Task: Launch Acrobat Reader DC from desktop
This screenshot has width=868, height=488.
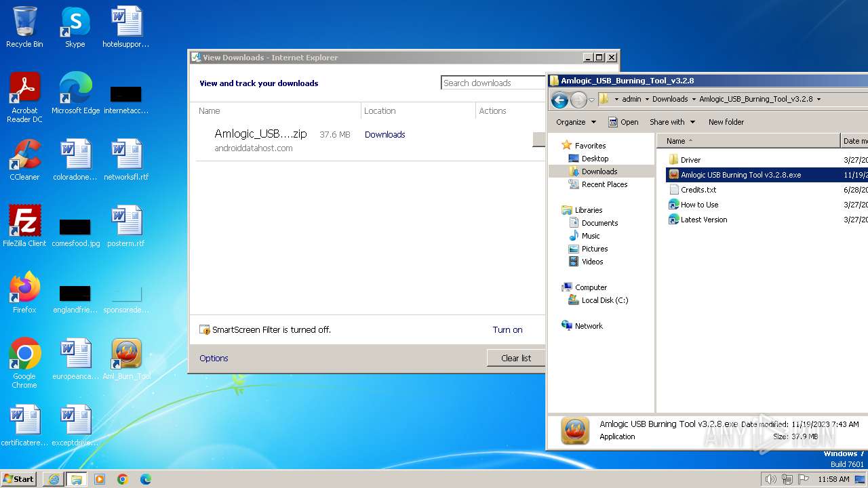Action: (24, 98)
